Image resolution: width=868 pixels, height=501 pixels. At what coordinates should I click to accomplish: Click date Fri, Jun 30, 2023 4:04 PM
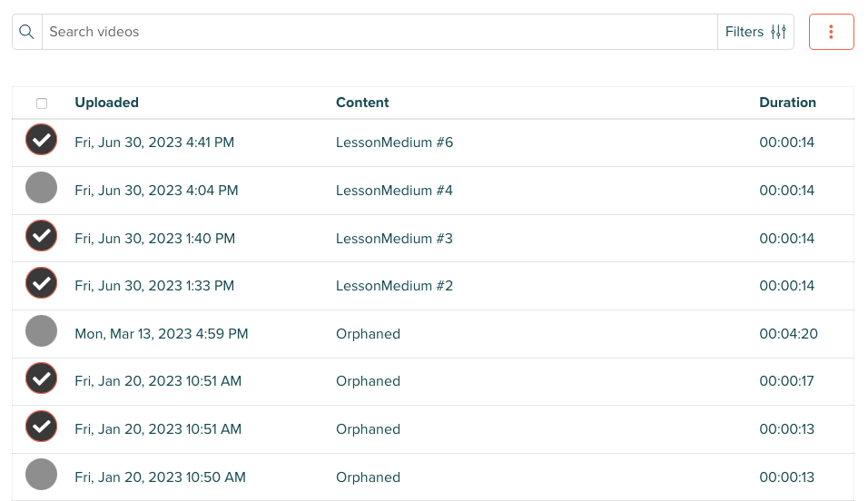[x=156, y=191]
